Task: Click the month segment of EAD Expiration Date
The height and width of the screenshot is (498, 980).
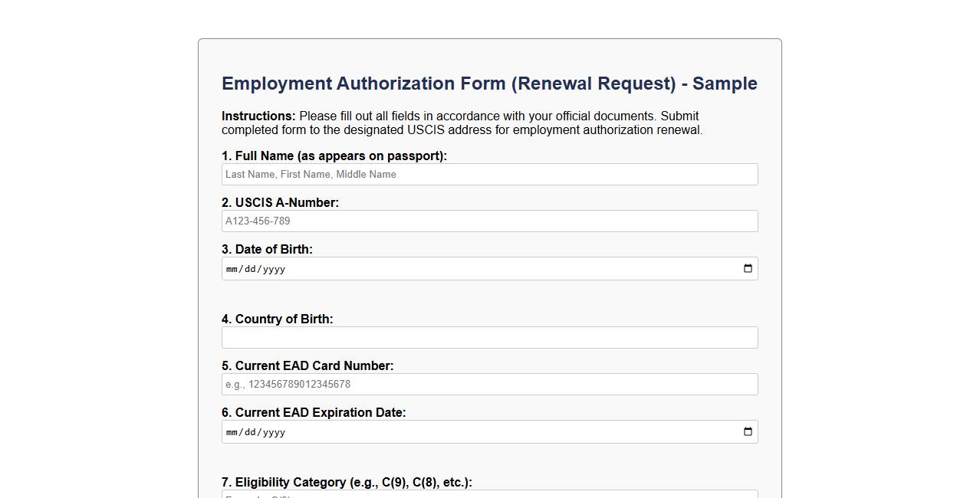Action: (232, 432)
